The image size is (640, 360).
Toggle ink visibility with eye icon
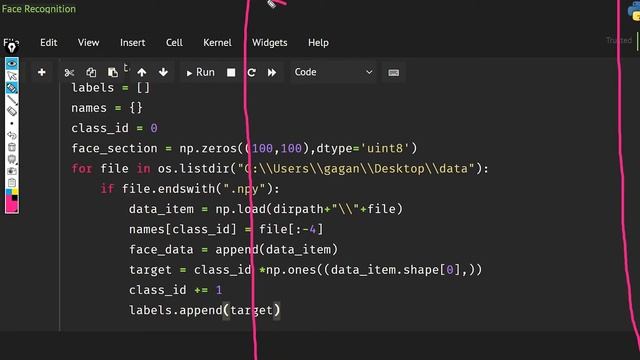(12, 63)
